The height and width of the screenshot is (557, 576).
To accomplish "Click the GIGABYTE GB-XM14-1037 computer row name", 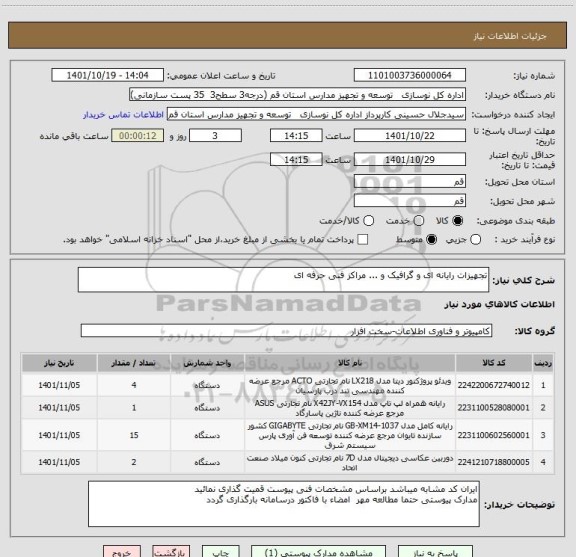I will 350,435.
